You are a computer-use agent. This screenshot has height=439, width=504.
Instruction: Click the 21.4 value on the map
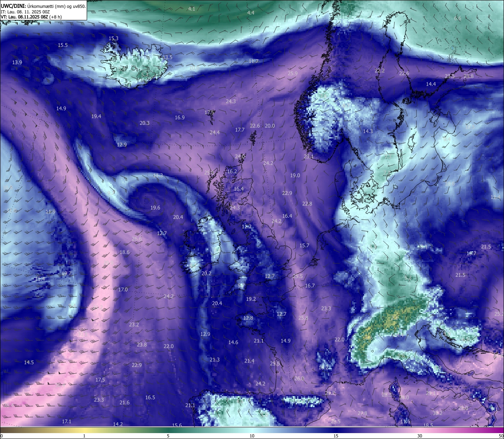(x=249, y=361)
